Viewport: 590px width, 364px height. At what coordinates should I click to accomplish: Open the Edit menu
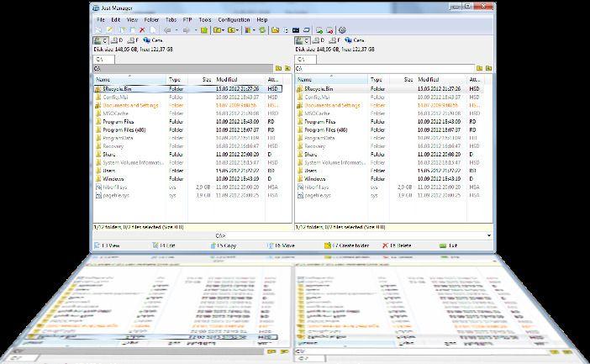[x=115, y=19]
